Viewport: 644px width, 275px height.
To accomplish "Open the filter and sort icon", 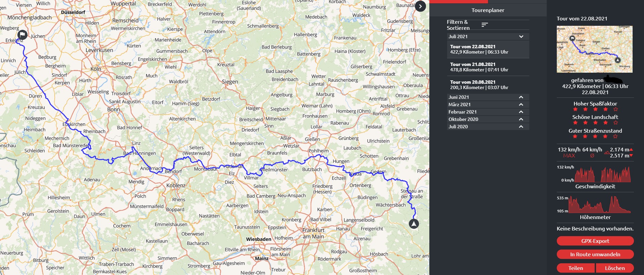I will (485, 25).
